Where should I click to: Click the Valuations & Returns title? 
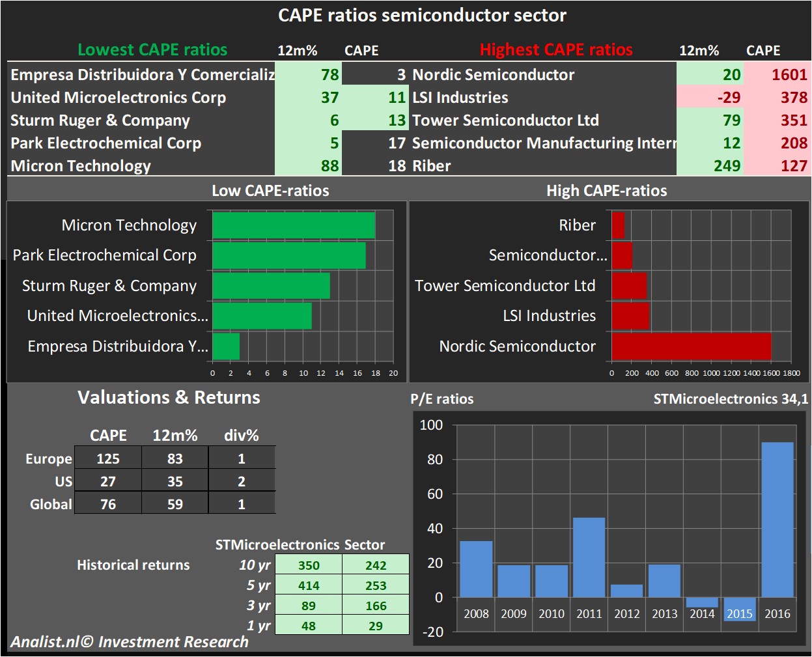pos(169,397)
